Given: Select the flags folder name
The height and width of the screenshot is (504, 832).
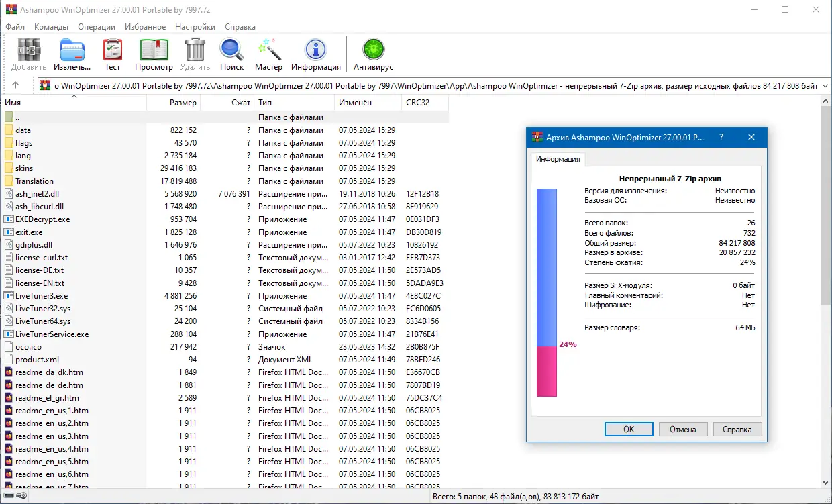Looking at the screenshot, I should pos(23,143).
